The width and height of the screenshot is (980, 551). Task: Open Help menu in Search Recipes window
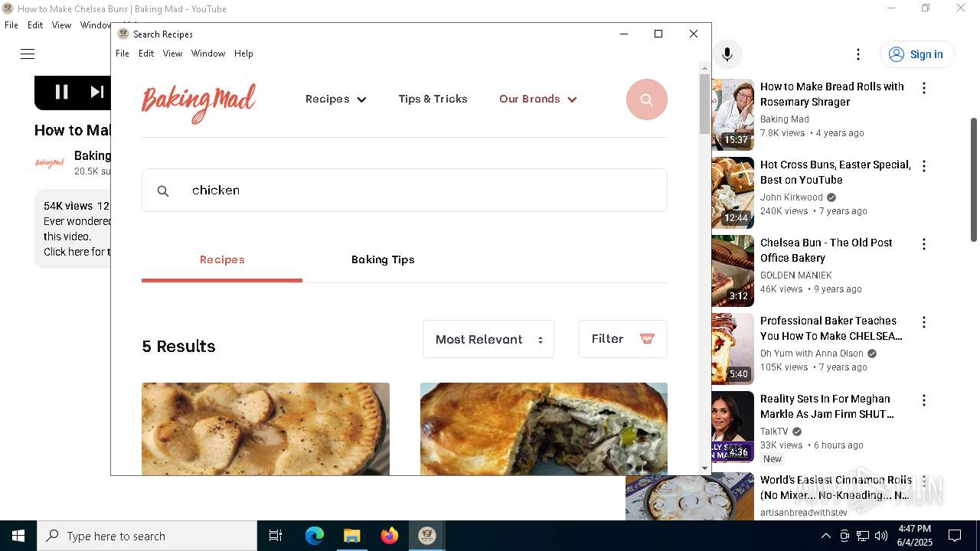[x=243, y=54]
